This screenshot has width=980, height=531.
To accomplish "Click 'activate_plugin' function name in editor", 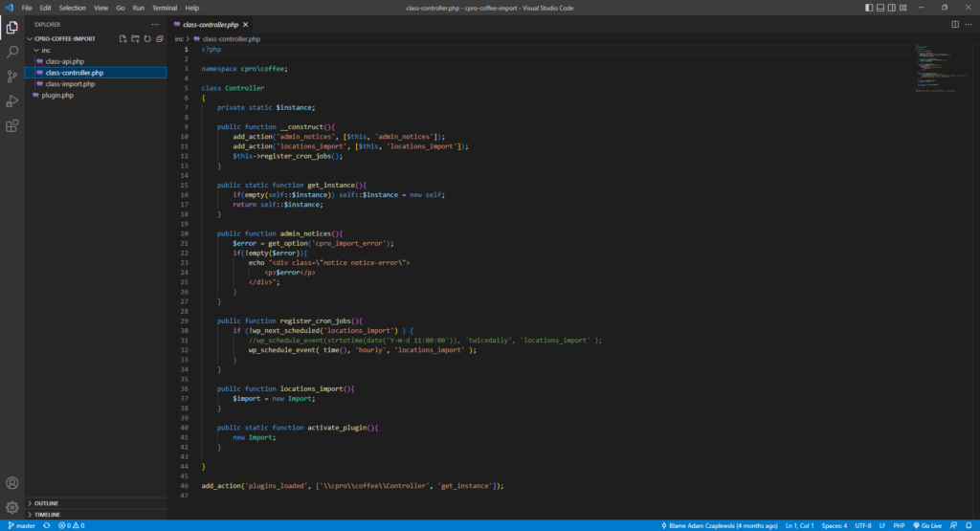I will coord(338,428).
